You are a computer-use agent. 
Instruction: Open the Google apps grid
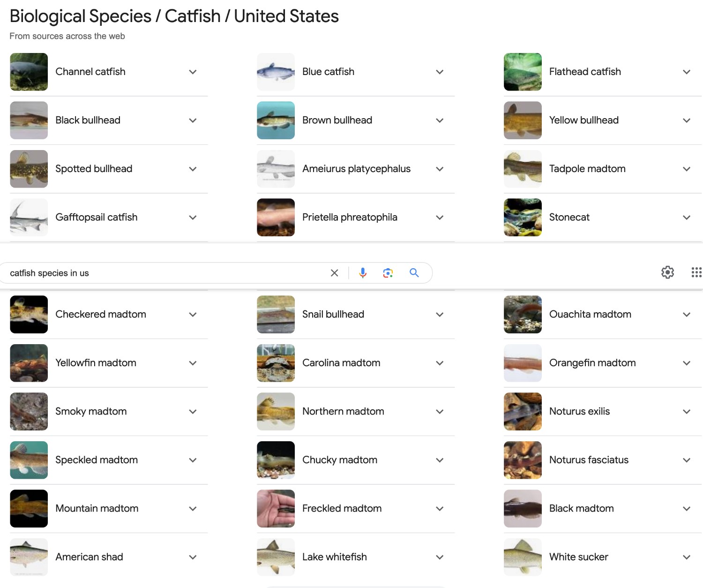[x=696, y=272]
